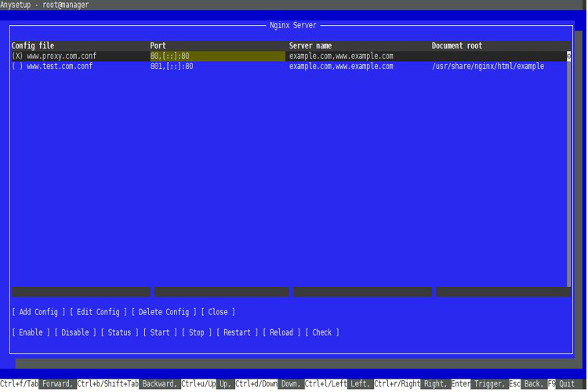588x392 pixels.
Task: Click the www.proxy.com.conf file name
Action: (62, 56)
